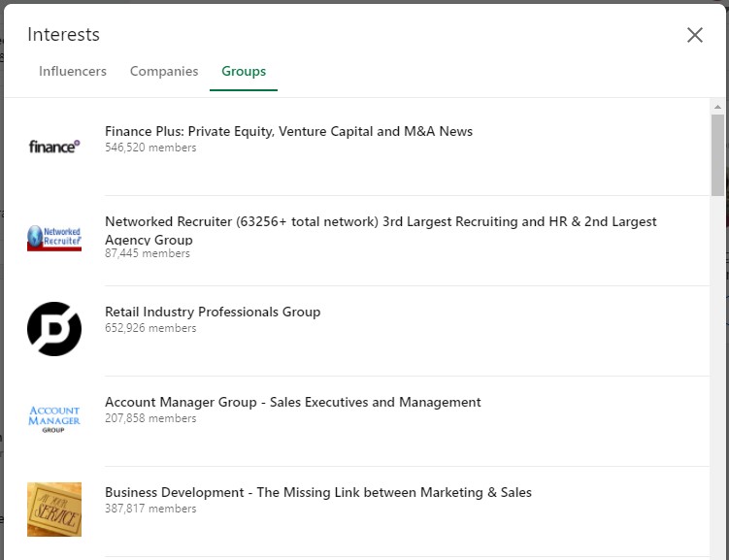This screenshot has height=560, width=729.
Task: Click the Account Manager Group logo
Action: coord(54,418)
